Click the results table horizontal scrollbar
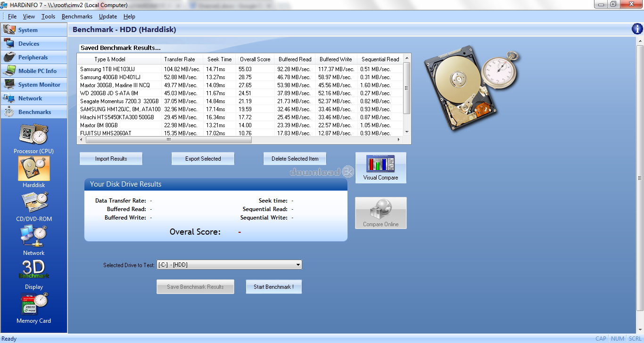644x343 pixels. click(x=168, y=140)
